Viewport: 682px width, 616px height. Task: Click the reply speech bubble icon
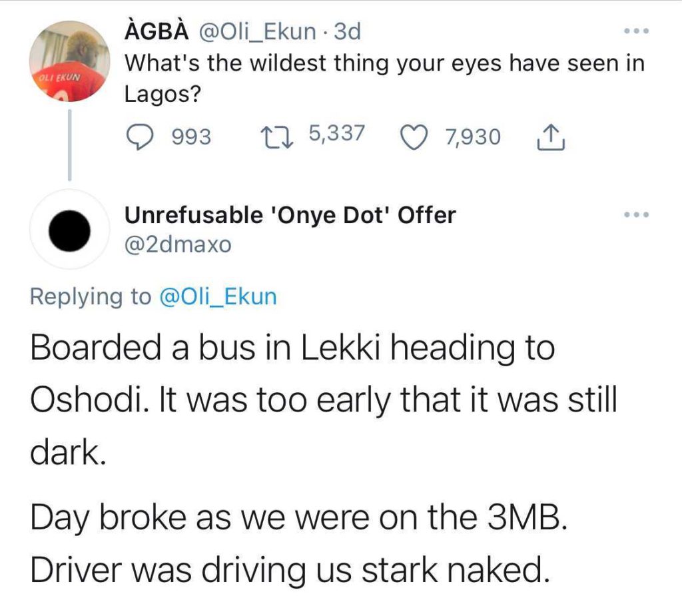(x=140, y=137)
